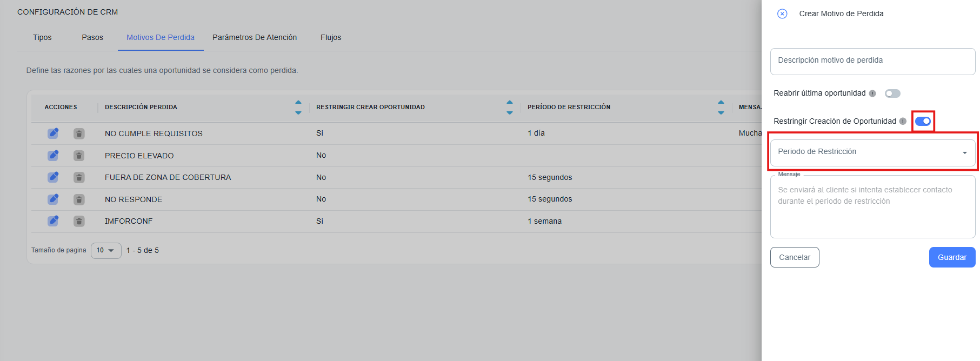980x361 pixels.
Task: Click the 1 día restriction period cell
Action: [536, 133]
